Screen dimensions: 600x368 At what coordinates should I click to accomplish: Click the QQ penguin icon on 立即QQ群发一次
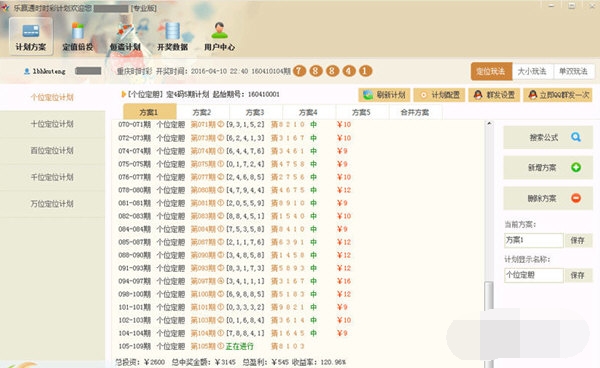coord(533,95)
